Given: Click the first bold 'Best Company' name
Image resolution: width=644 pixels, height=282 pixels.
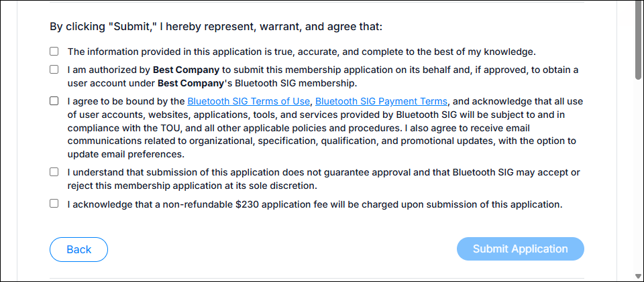Looking at the screenshot, I should (186, 70).
